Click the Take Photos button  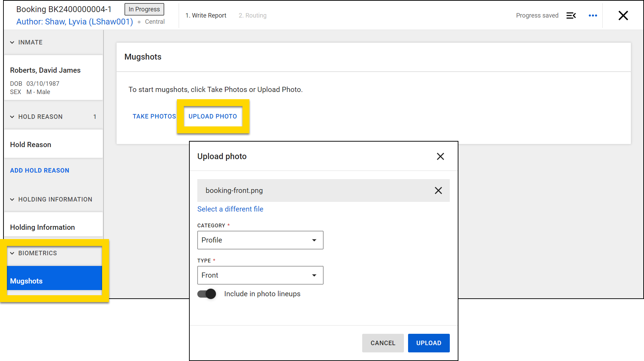pyautogui.click(x=154, y=116)
